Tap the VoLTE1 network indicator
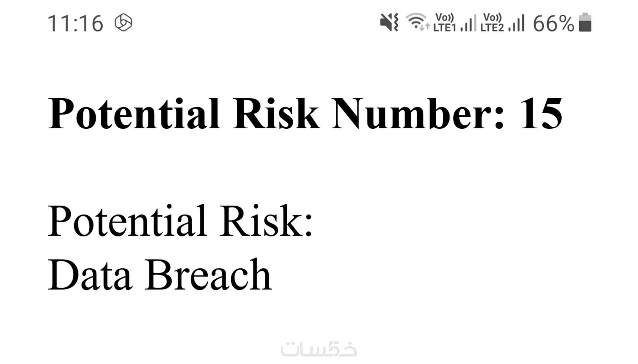This screenshot has height=364, width=638. (x=444, y=23)
